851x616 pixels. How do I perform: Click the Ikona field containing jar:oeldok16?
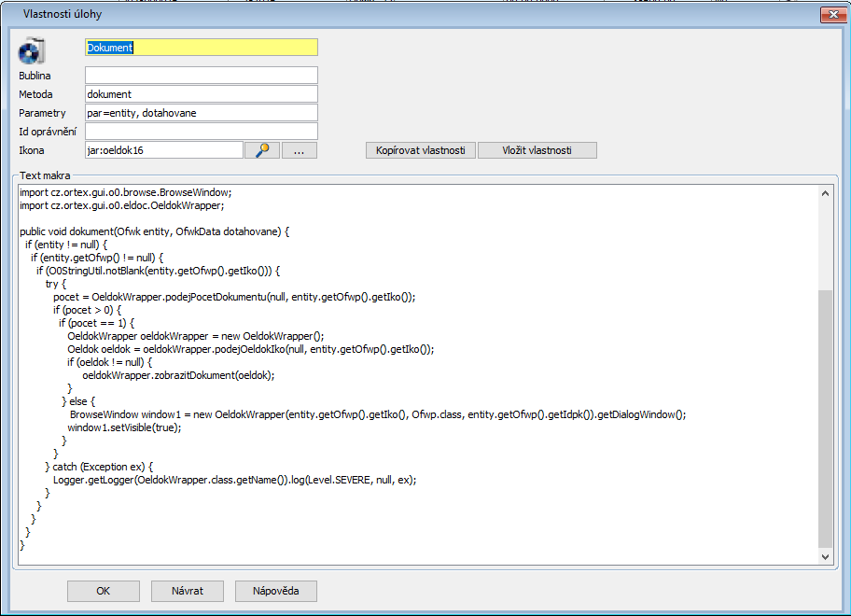[163, 150]
